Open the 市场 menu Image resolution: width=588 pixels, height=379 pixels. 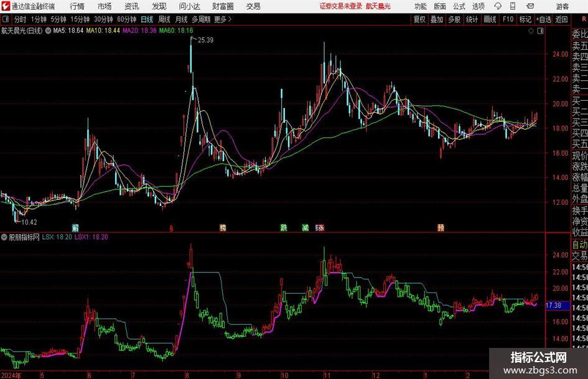pyautogui.click(x=105, y=6)
